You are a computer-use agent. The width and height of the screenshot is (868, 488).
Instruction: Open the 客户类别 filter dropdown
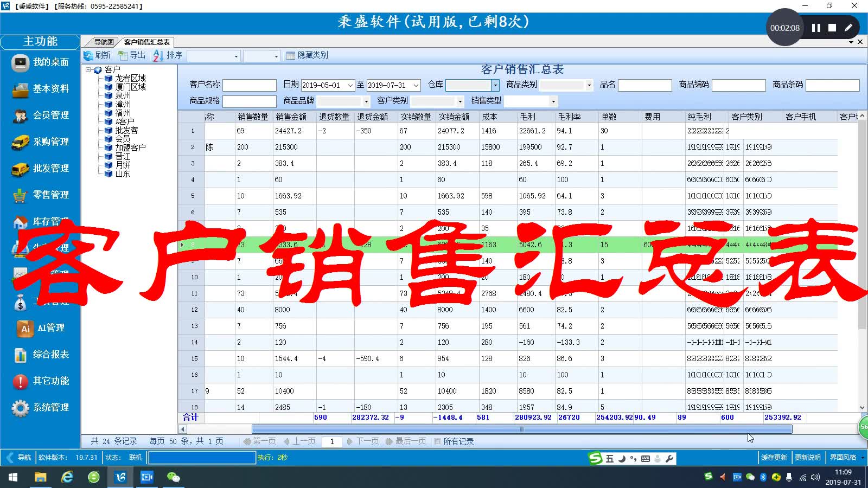(x=460, y=101)
